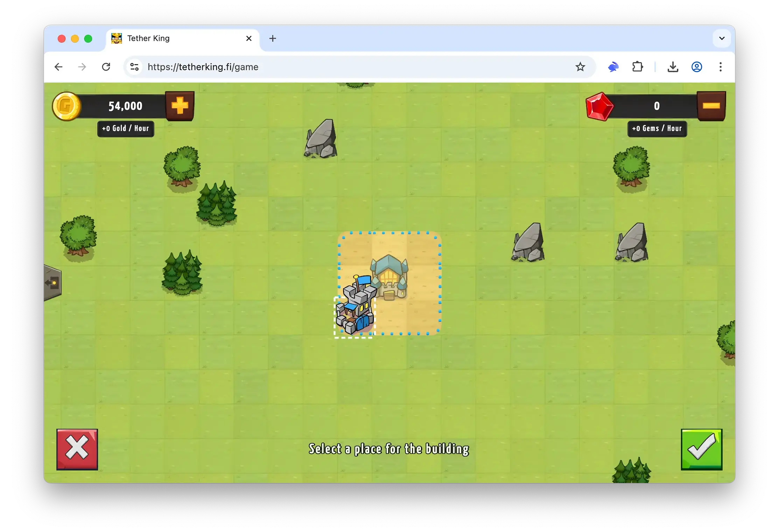The image size is (779, 532).
Task: Open a new browser tab
Action: (273, 38)
